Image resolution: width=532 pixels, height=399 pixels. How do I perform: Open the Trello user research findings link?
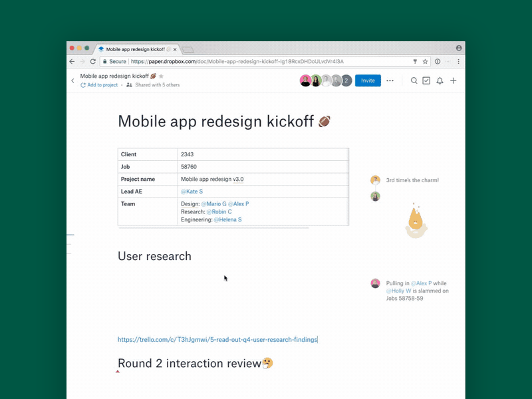point(217,339)
